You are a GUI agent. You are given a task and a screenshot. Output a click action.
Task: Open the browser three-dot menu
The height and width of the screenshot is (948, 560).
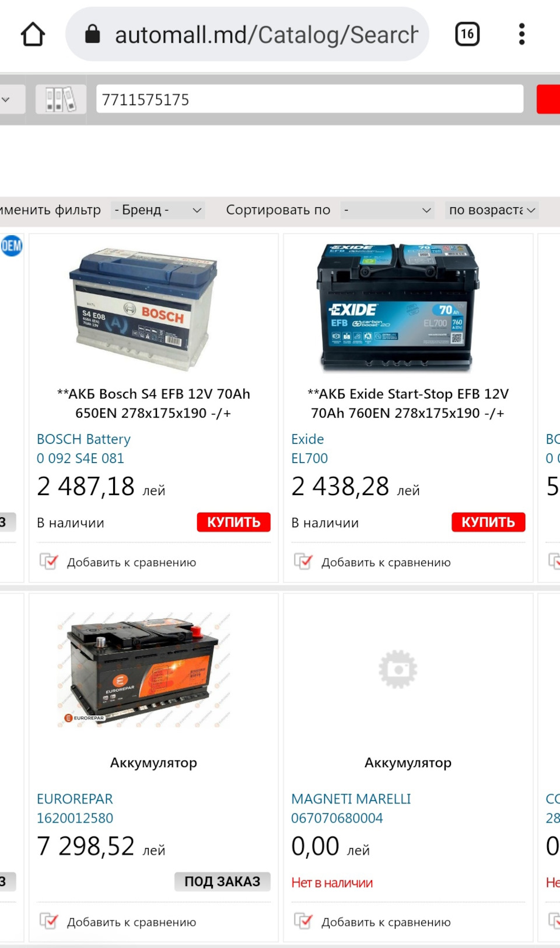521,34
